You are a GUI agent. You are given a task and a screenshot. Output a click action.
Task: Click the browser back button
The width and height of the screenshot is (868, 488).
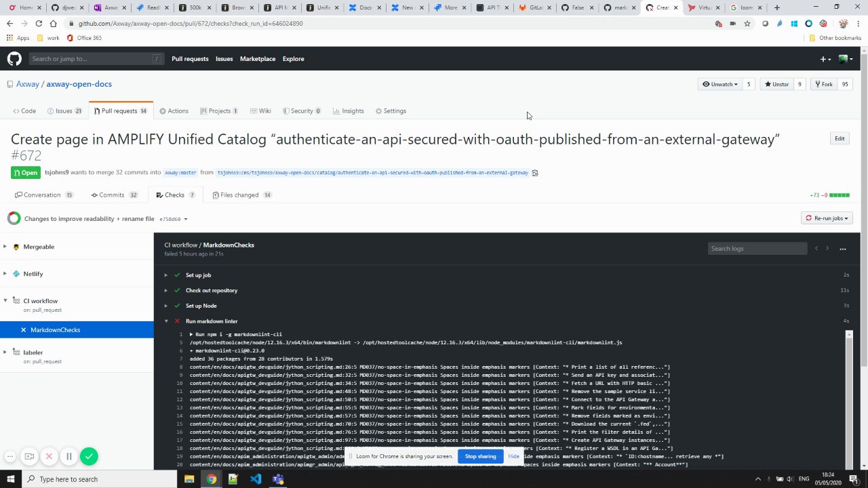click(9, 23)
